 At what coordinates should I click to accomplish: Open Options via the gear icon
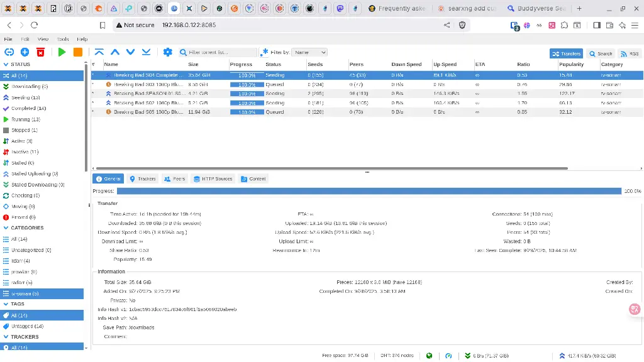(x=167, y=52)
